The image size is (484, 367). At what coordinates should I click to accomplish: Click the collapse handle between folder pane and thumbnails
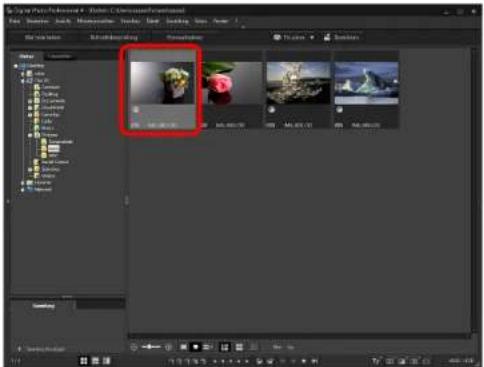[x=126, y=200]
